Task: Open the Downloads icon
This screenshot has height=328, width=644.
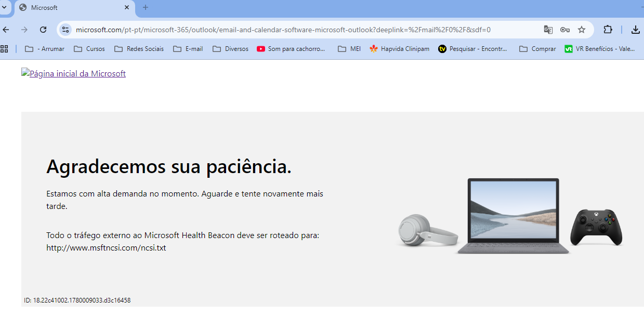Action: 636,30
